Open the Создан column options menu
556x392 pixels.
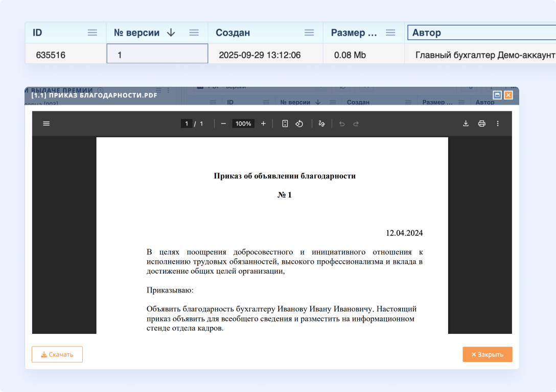pos(309,32)
